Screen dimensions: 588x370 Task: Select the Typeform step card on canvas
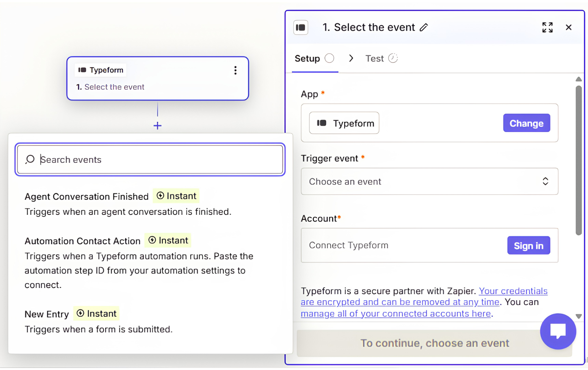click(x=158, y=78)
